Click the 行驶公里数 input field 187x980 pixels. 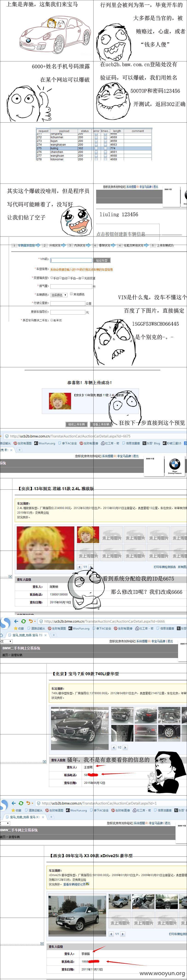68,303
